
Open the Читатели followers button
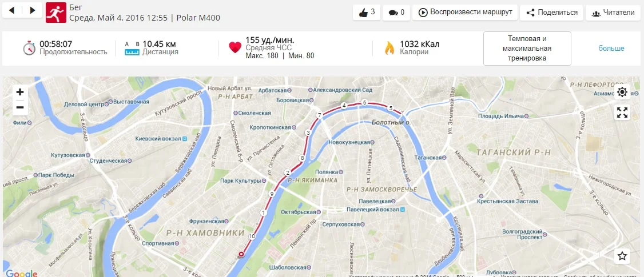613,13
